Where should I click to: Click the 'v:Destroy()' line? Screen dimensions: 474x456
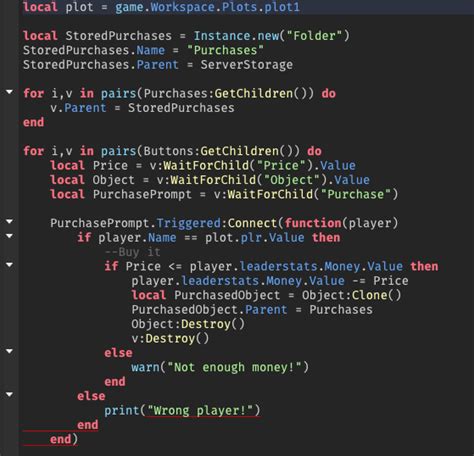[x=170, y=339]
